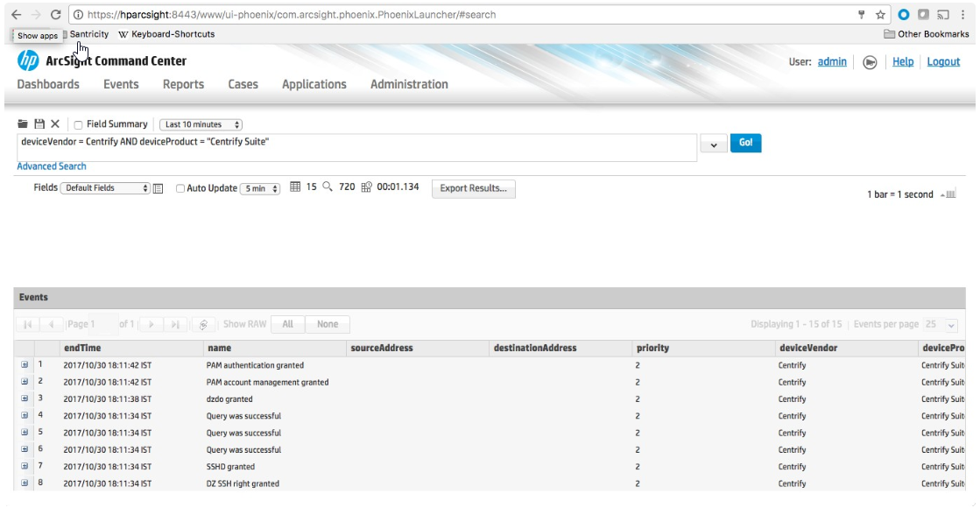Screen dimensions: 980x515
Task: Save the current search with the floppy icon
Action: point(39,123)
